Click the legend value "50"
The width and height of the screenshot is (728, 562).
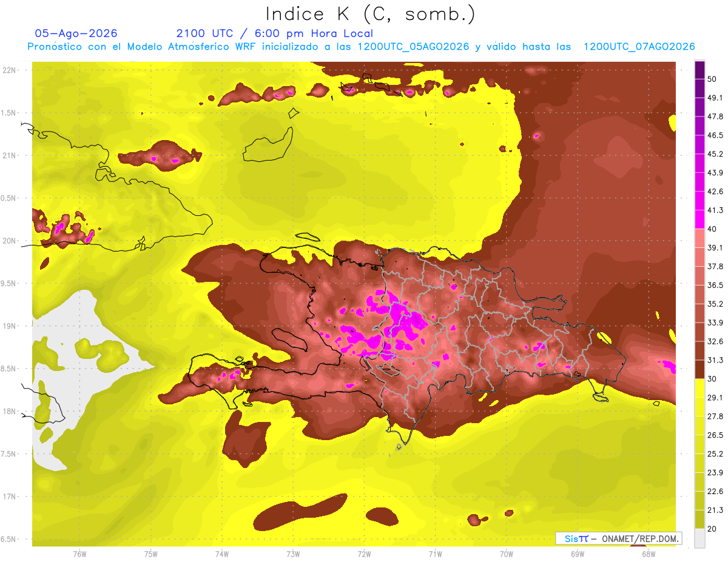712,79
